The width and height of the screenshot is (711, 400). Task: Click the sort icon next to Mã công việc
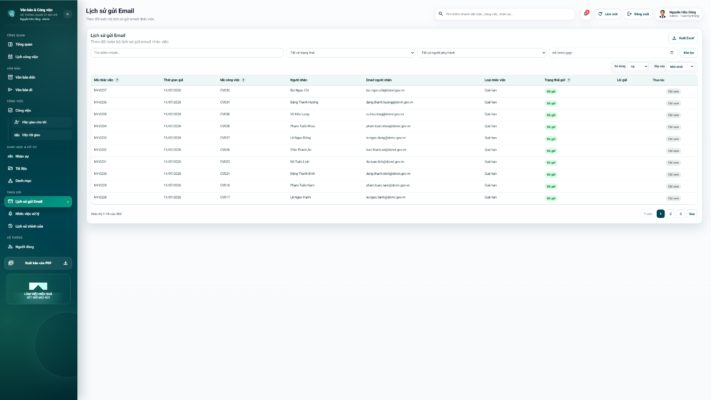pyautogui.click(x=243, y=80)
